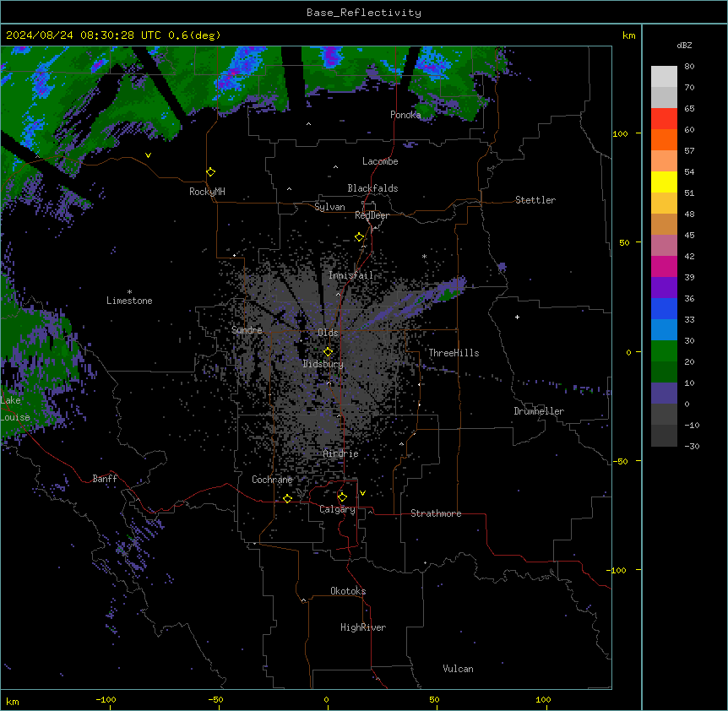The image size is (728, 711).
Task: Click the Strathmore city label
Action: (x=436, y=513)
